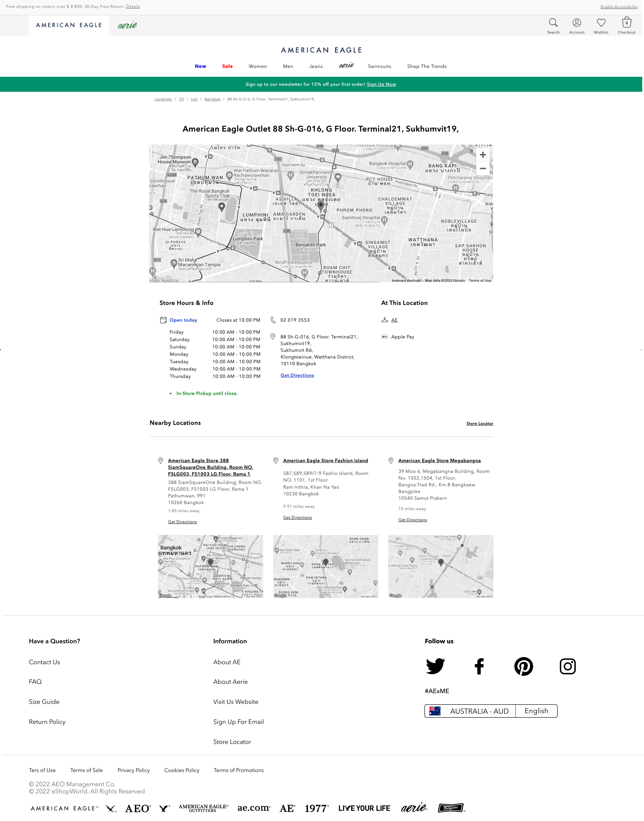The height and width of the screenshot is (821, 644).
Task: Open Twitter social link
Action: (435, 666)
